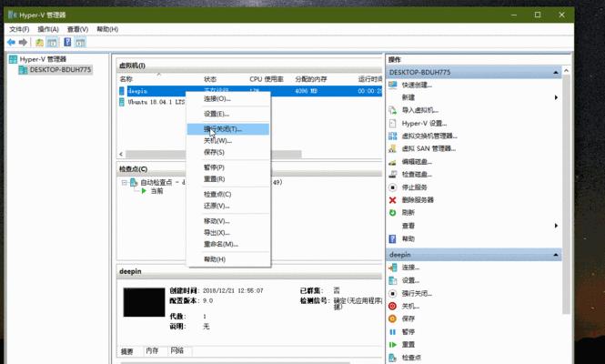Click the Back arrow in toolbar
This screenshot has height=364, width=605.
tap(11, 42)
